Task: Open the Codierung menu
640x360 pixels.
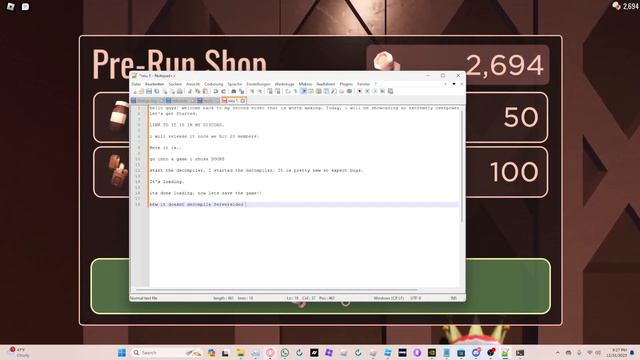Action: point(213,84)
